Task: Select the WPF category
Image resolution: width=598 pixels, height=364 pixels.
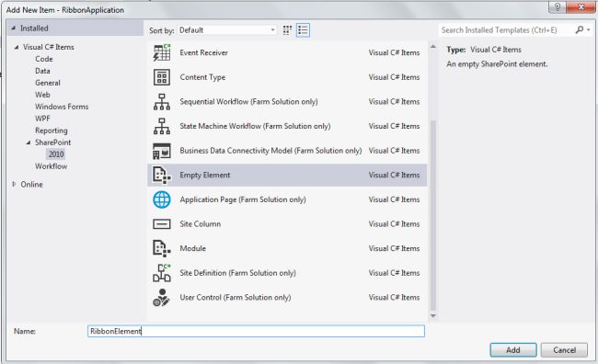Action: (42, 119)
